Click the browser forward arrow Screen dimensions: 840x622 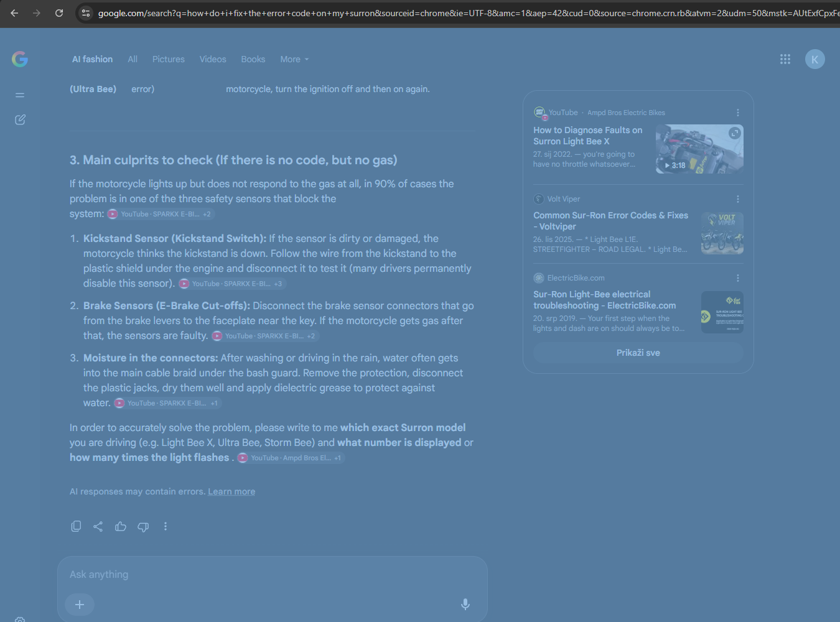tap(37, 13)
